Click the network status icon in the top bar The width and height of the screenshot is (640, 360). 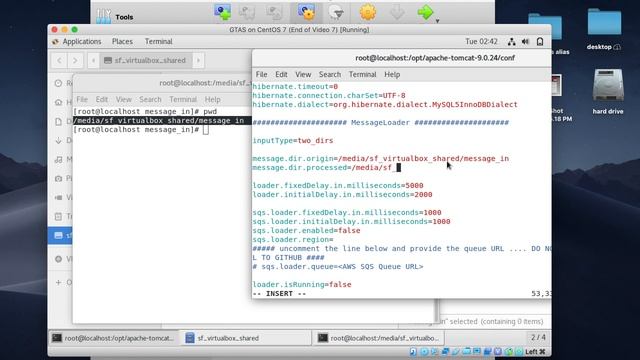(511, 42)
